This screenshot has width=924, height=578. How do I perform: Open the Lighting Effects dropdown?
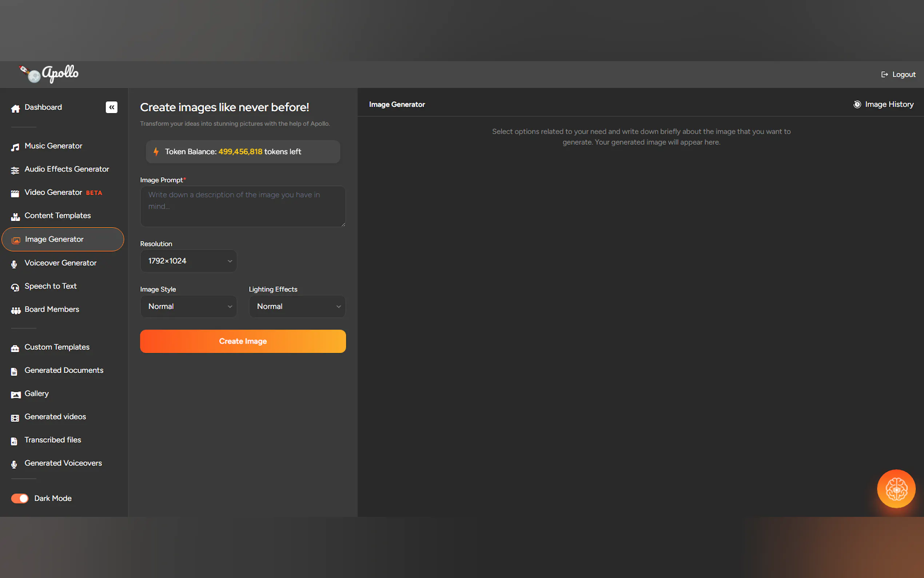click(297, 306)
